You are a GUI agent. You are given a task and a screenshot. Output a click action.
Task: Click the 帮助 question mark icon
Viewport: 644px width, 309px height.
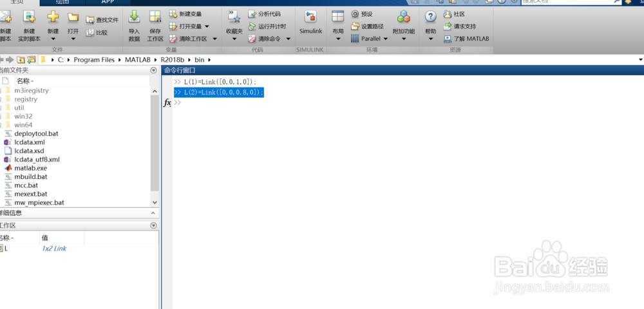430,16
